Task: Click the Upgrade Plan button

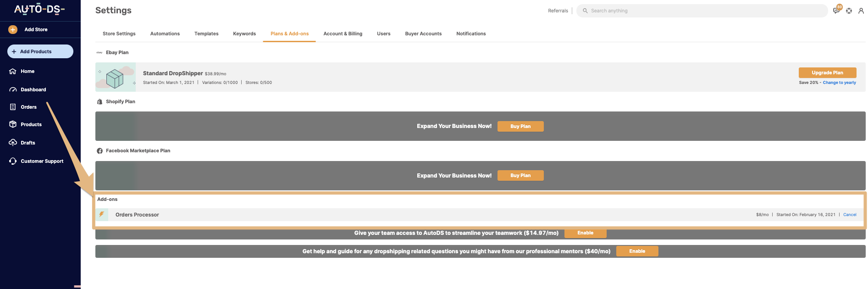Action: pyautogui.click(x=827, y=72)
